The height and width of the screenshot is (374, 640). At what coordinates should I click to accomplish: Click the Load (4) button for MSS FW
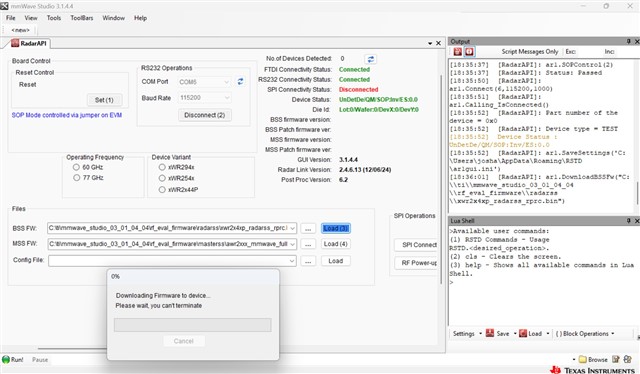tap(336, 244)
